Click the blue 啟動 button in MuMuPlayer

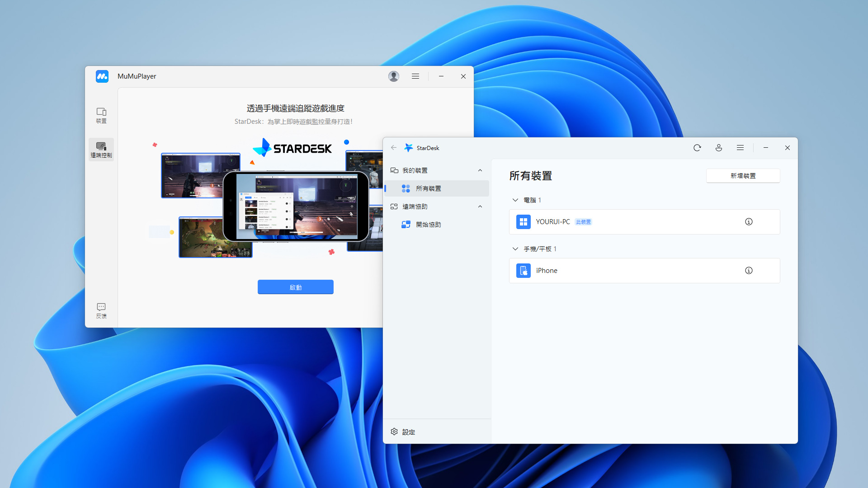(x=296, y=287)
